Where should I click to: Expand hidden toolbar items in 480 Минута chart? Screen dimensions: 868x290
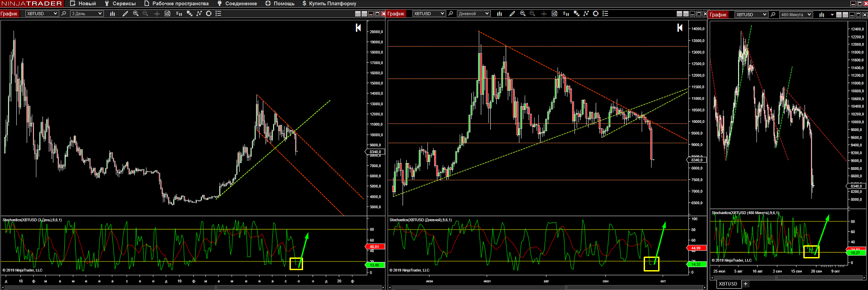click(x=832, y=15)
